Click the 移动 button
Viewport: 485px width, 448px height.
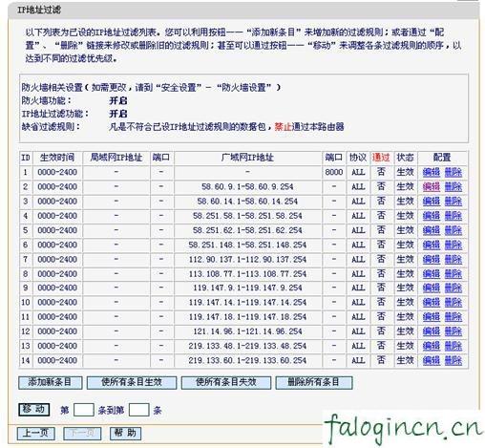tap(33, 410)
